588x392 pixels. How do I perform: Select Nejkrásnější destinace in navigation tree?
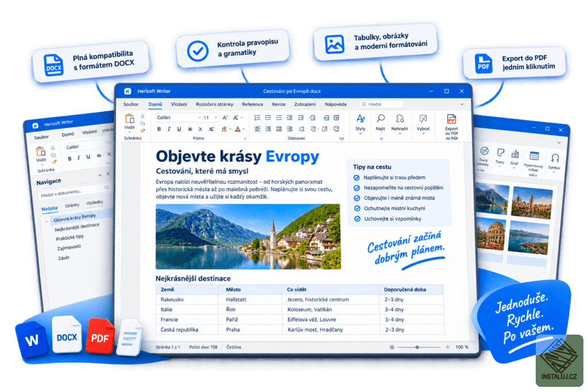pyautogui.click(x=77, y=227)
